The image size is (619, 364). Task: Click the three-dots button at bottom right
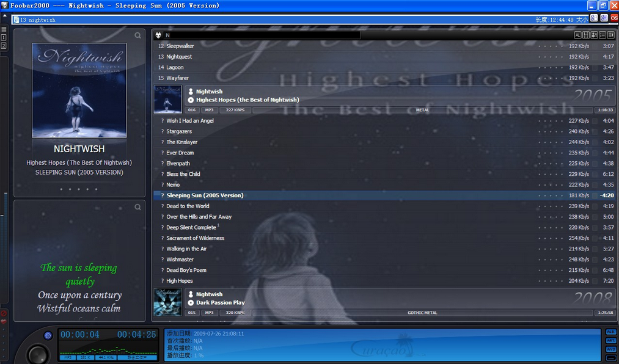(610, 358)
